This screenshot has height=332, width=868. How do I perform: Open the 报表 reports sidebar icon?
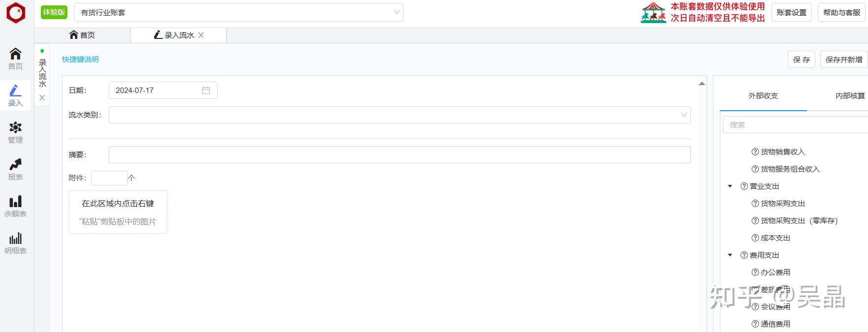pos(15,169)
